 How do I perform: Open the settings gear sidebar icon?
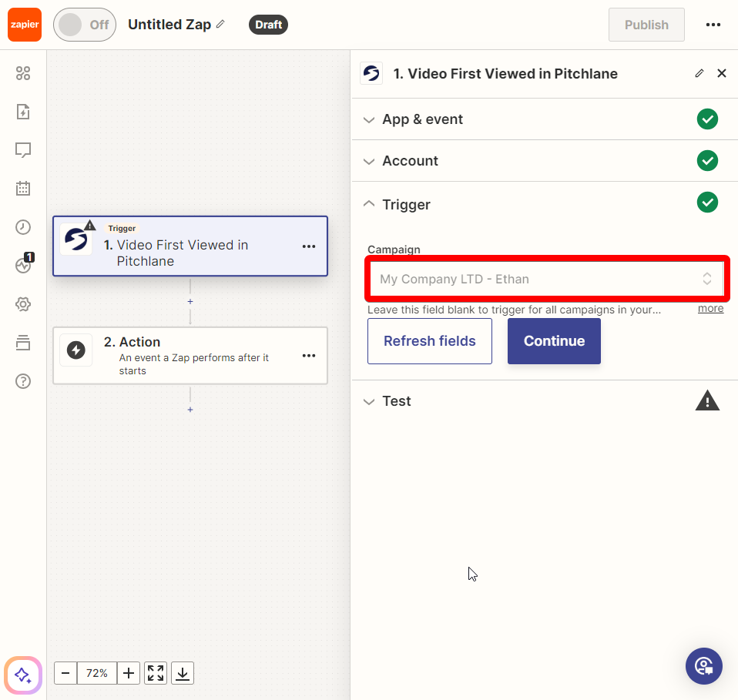point(23,304)
